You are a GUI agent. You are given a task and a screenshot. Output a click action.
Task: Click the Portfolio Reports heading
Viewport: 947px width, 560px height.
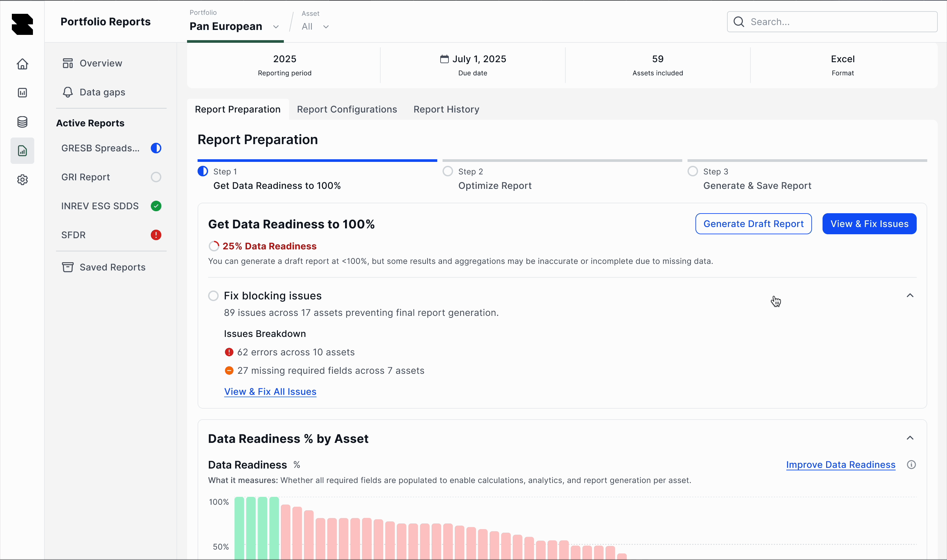106,21
